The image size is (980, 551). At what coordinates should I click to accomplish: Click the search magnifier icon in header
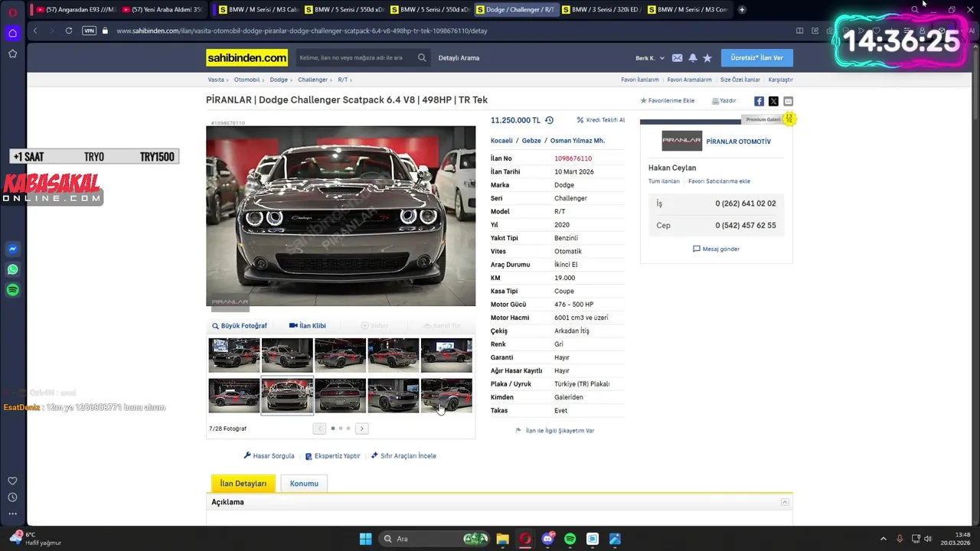pyautogui.click(x=422, y=57)
